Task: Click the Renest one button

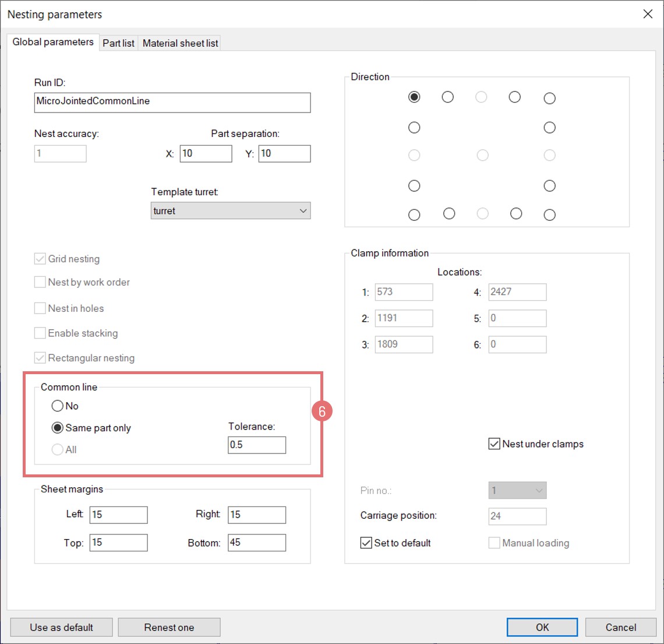Action: [x=169, y=627]
